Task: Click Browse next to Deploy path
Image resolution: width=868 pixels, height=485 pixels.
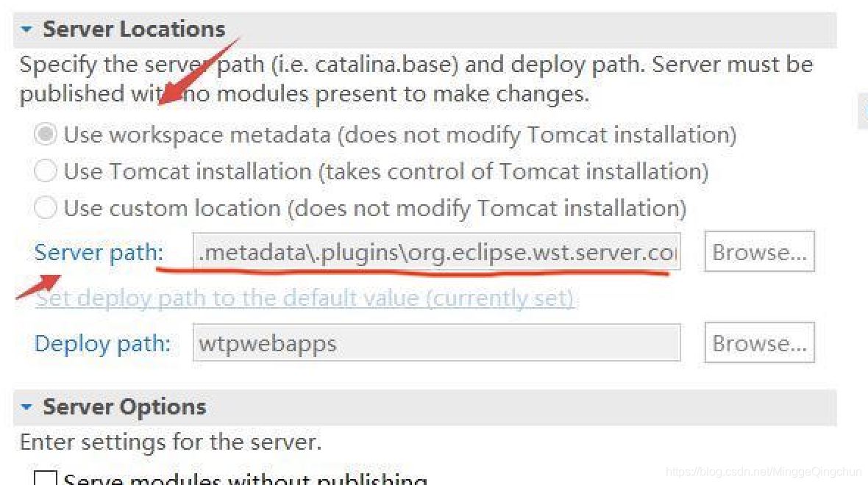Action: point(759,343)
